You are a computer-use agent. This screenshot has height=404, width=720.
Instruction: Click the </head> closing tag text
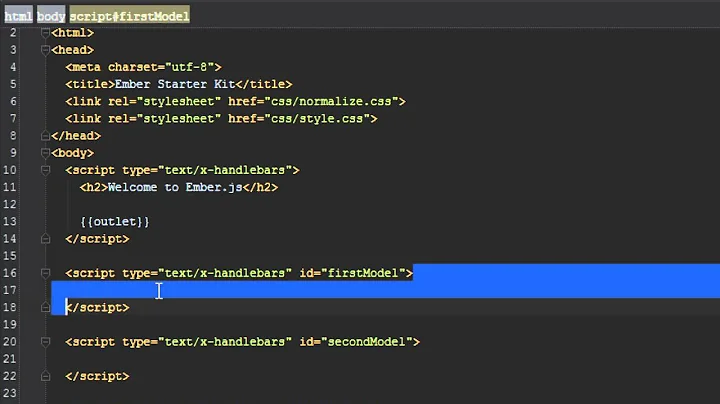click(76, 136)
